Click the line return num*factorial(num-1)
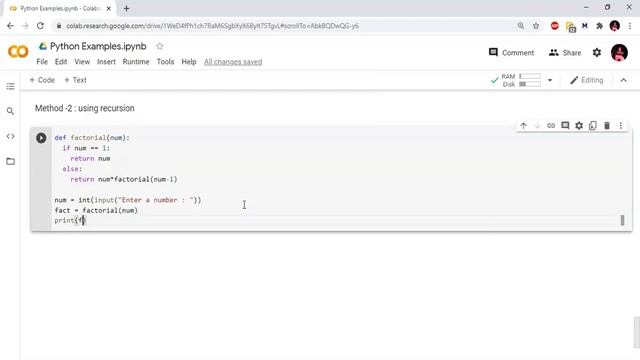This screenshot has width=640, height=360. coord(124,179)
